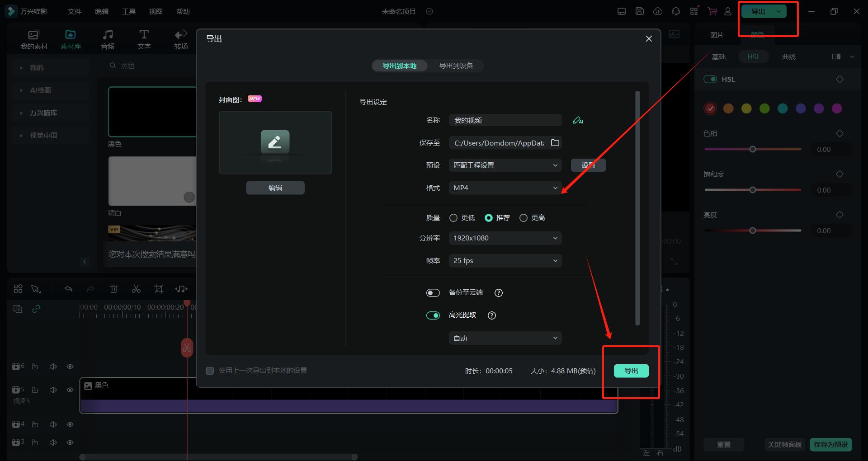Click the save project disk icon

click(x=640, y=11)
